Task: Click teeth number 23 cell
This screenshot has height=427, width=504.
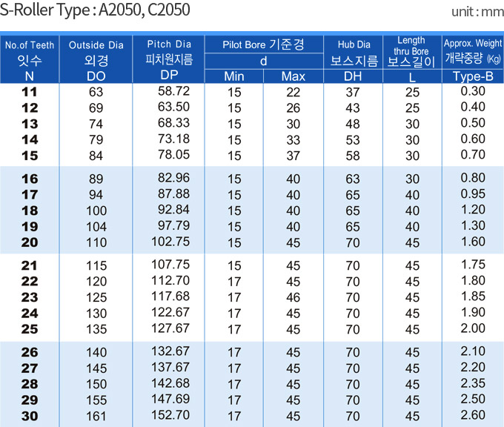Action: pyautogui.click(x=30, y=297)
